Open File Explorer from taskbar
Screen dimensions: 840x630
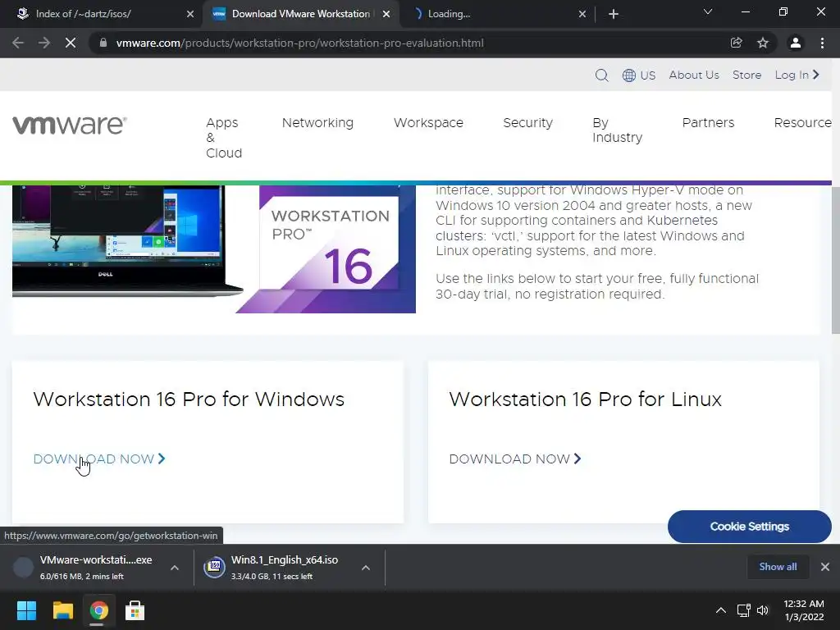pos(62,610)
